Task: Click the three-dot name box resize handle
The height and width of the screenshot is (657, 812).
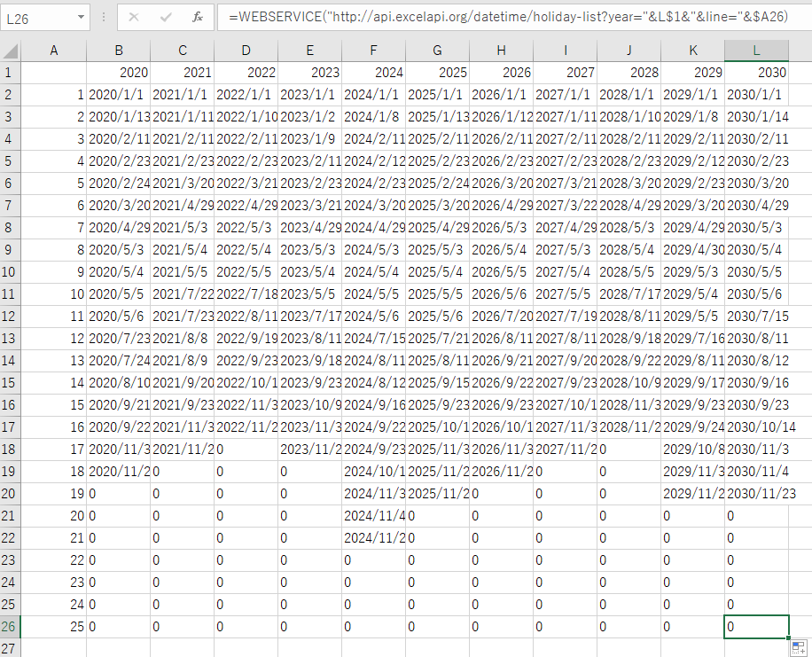Action: [x=104, y=17]
